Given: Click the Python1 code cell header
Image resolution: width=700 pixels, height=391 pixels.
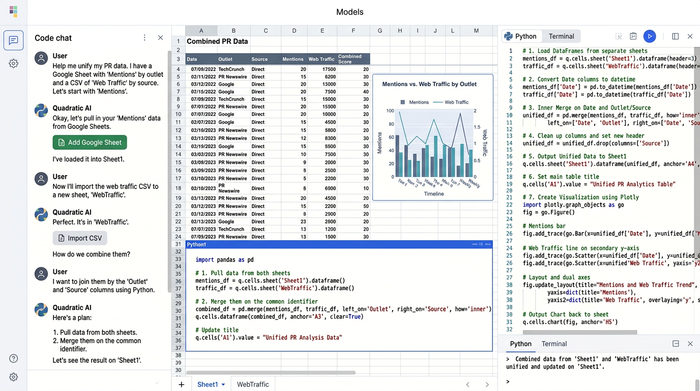Looking at the screenshot, I should click(x=339, y=244).
